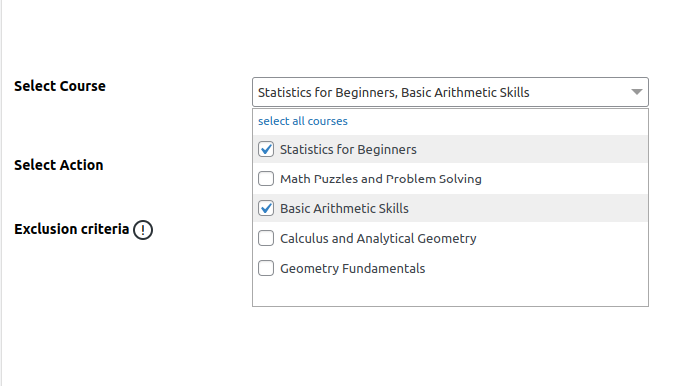This screenshot has width=683, height=386.
Task: Uncheck the Statistics for Beginners checkbox
Action: point(266,149)
